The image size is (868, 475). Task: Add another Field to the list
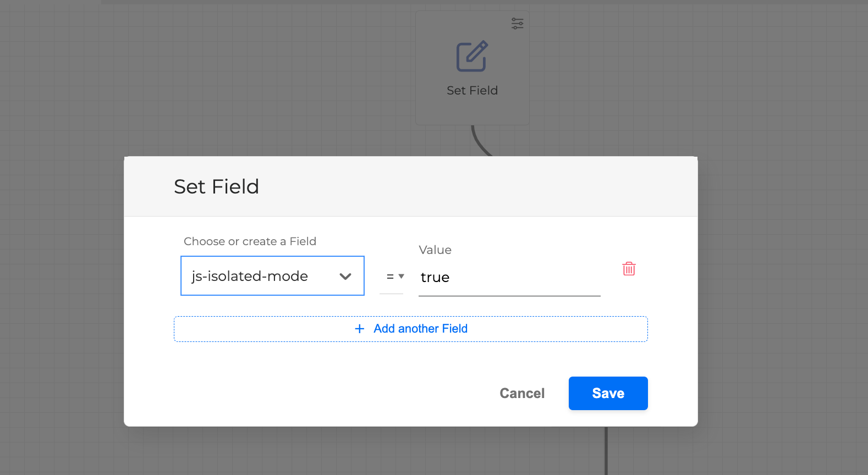coord(420,329)
